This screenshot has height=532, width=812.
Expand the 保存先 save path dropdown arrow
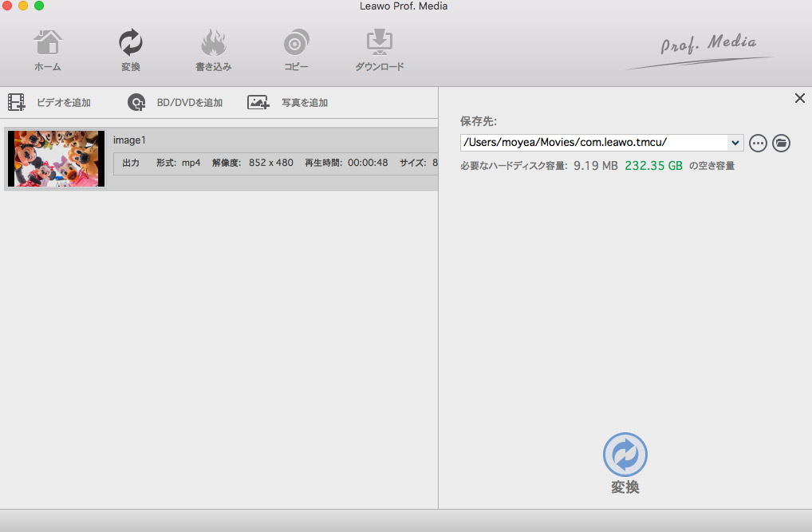point(735,143)
